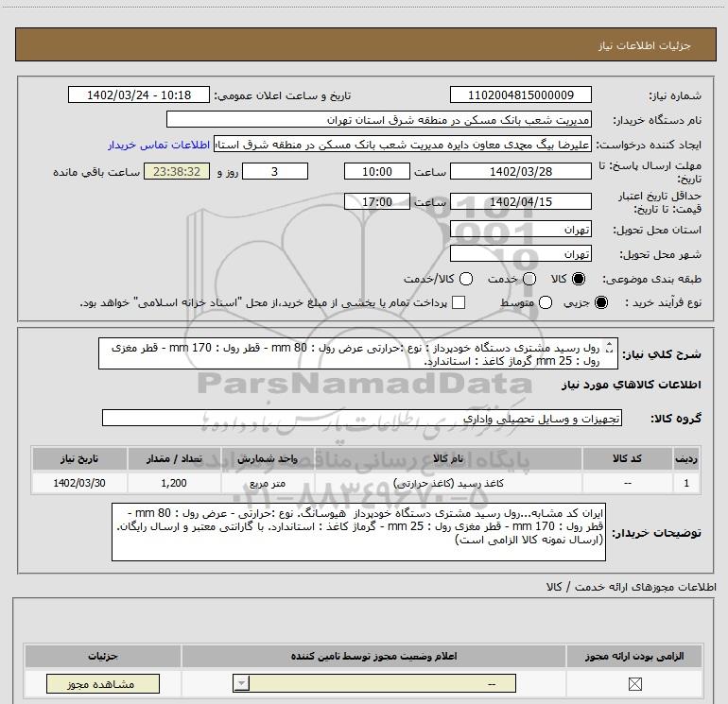Image resolution: width=728 pixels, height=704 pixels.
Task: Click response deadline date 1402/03/28
Action: pyautogui.click(x=520, y=171)
